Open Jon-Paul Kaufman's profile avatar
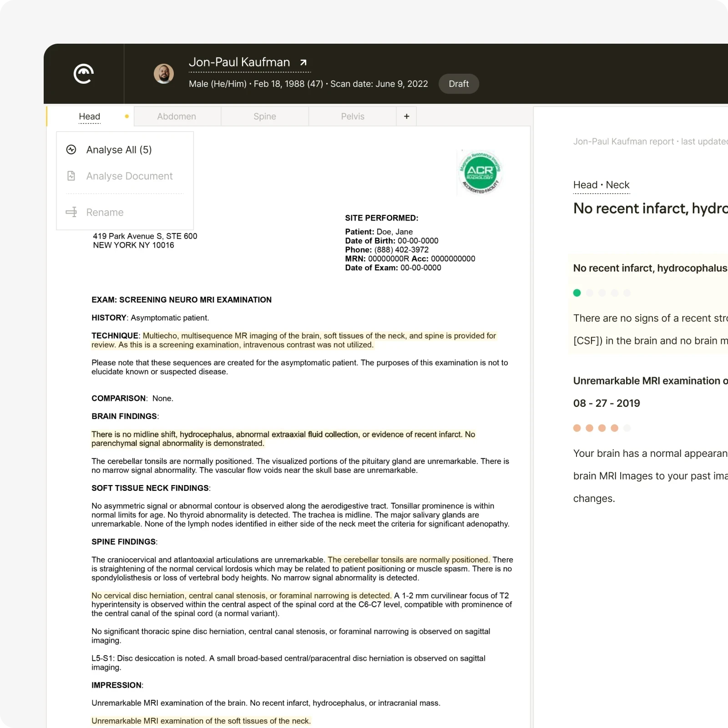 pos(164,74)
